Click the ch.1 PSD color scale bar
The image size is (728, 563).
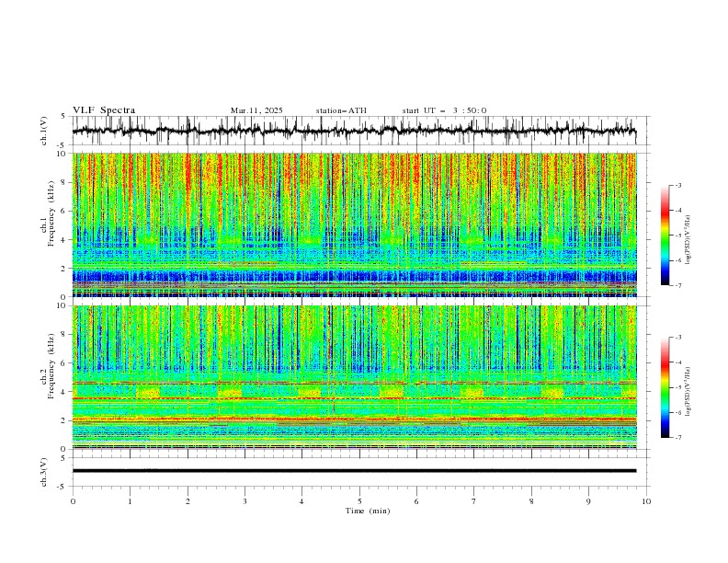pyautogui.click(x=665, y=236)
